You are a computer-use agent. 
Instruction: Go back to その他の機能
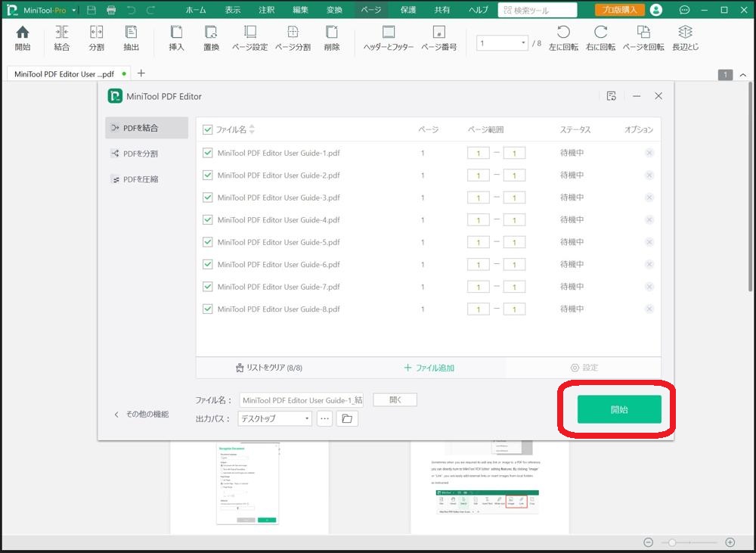(142, 414)
